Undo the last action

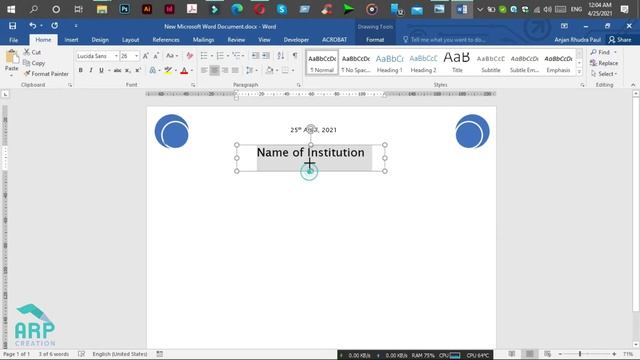(33, 26)
